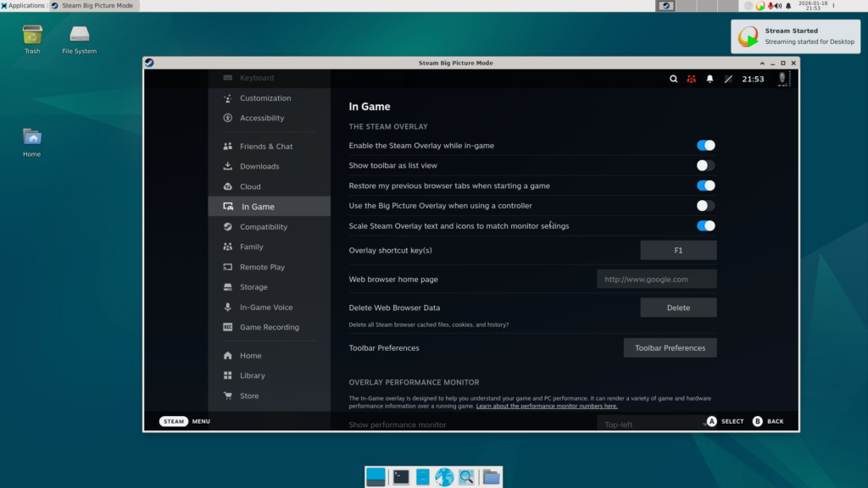Screen dimensions: 868x488
Task: Click the Store cart icon in sidebar
Action: (227, 396)
